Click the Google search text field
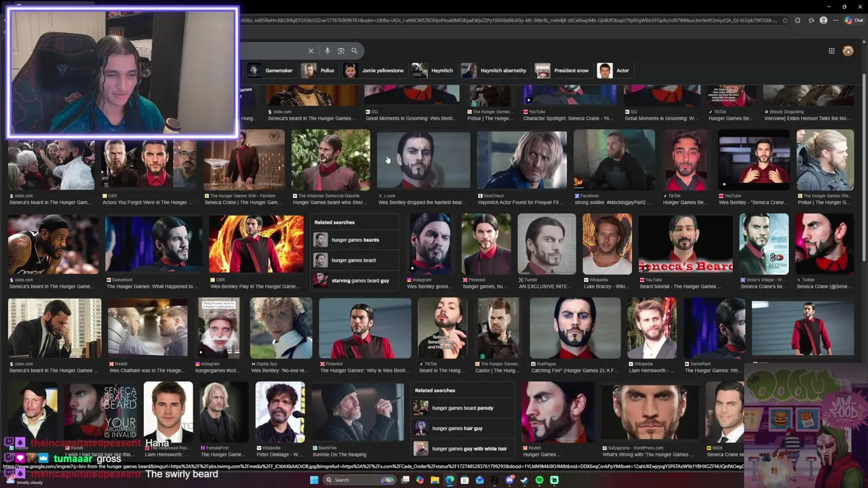868x488 pixels. click(x=273, y=51)
